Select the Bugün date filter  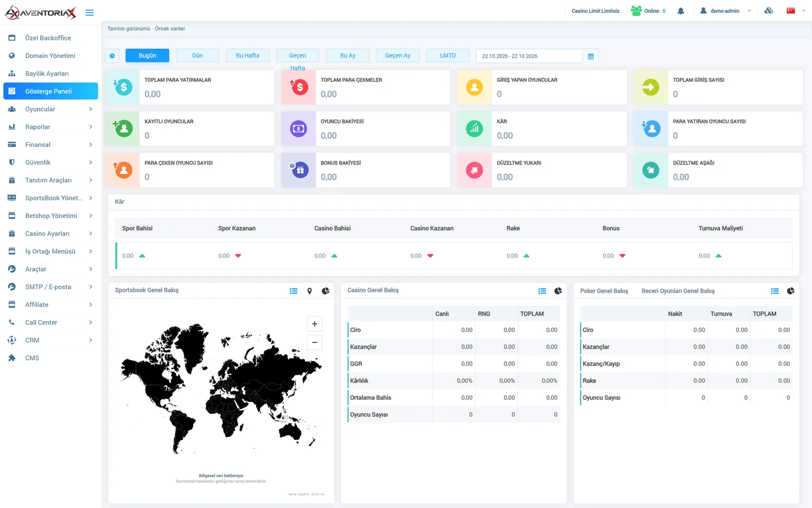pyautogui.click(x=147, y=55)
